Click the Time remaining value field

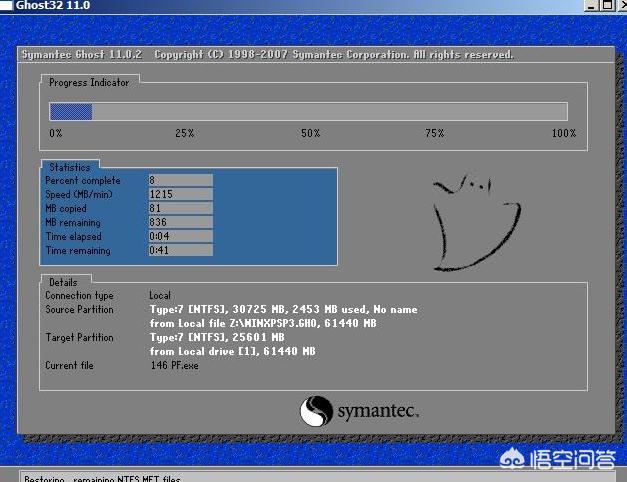click(x=180, y=250)
